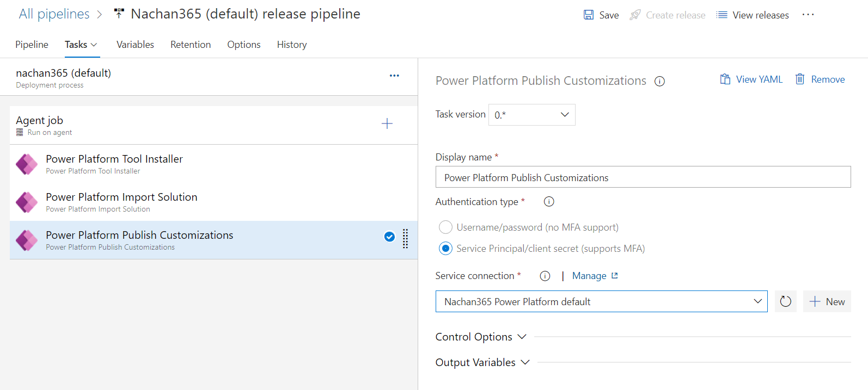Click the Authentication type info icon
The width and height of the screenshot is (868, 390).
click(549, 202)
